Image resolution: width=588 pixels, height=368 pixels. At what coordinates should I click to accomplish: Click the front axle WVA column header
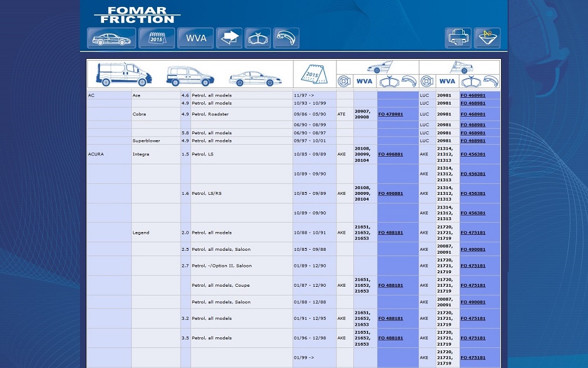point(365,81)
